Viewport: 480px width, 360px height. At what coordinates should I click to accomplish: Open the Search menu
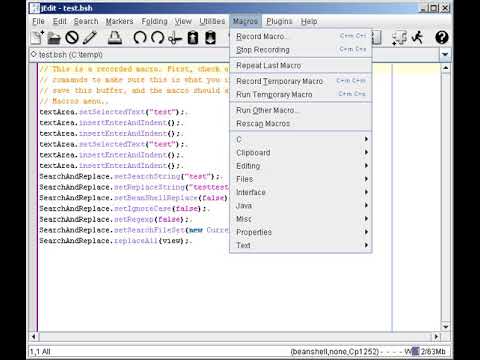click(86, 21)
